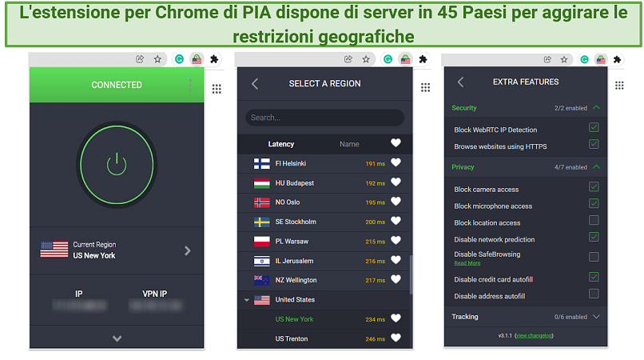Screen dimensions: 644x360
Task: Select NZ Wellington region
Action: [x=324, y=280]
